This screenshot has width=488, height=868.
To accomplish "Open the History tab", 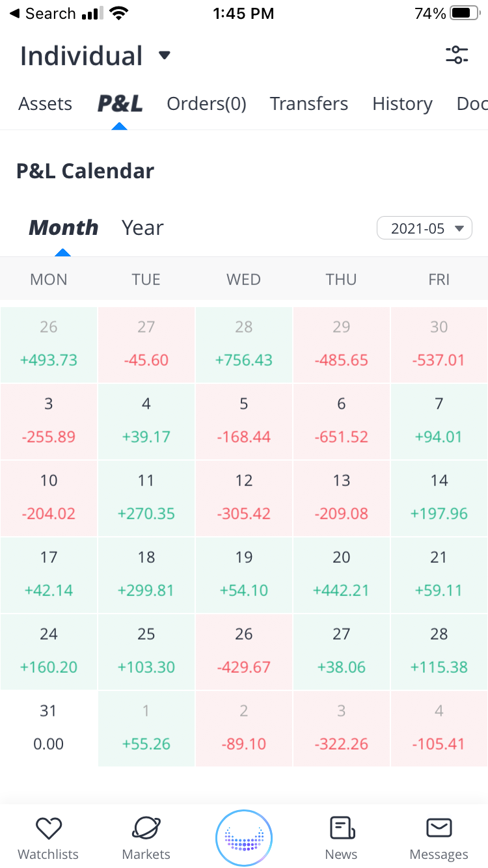I will tap(402, 104).
